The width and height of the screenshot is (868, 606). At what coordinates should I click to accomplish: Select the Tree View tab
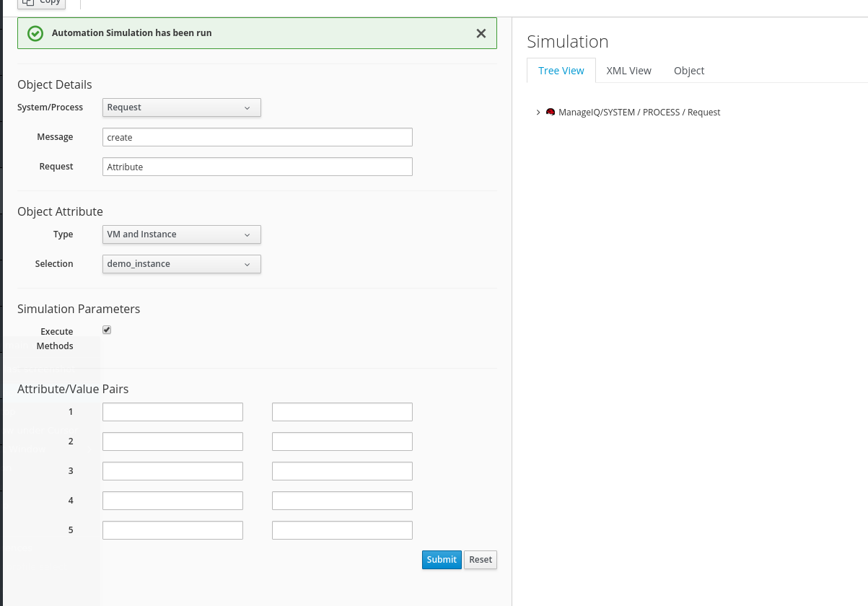click(561, 70)
